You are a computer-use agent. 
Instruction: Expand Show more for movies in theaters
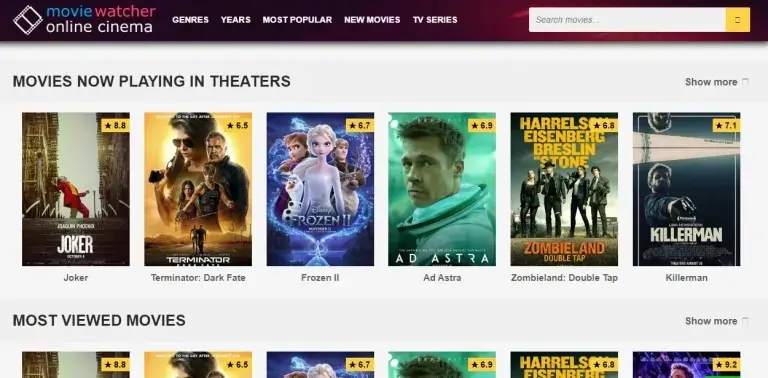(717, 82)
